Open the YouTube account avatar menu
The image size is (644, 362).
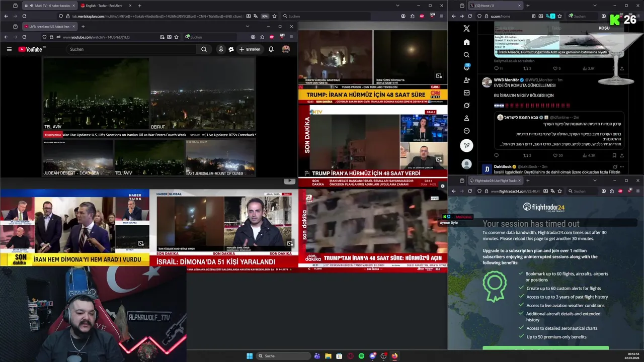286,49
